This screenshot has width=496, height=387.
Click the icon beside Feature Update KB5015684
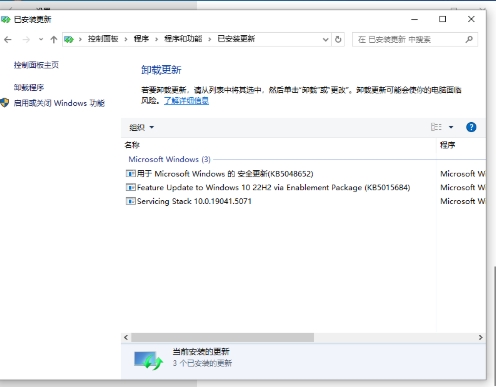click(130, 187)
